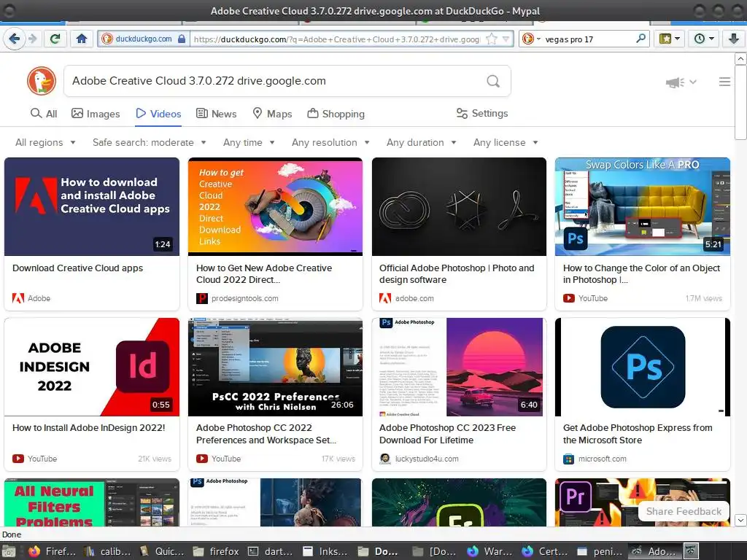This screenshot has height=560, width=747.
Task: Open the calibre taskbar item
Action: click(108, 551)
